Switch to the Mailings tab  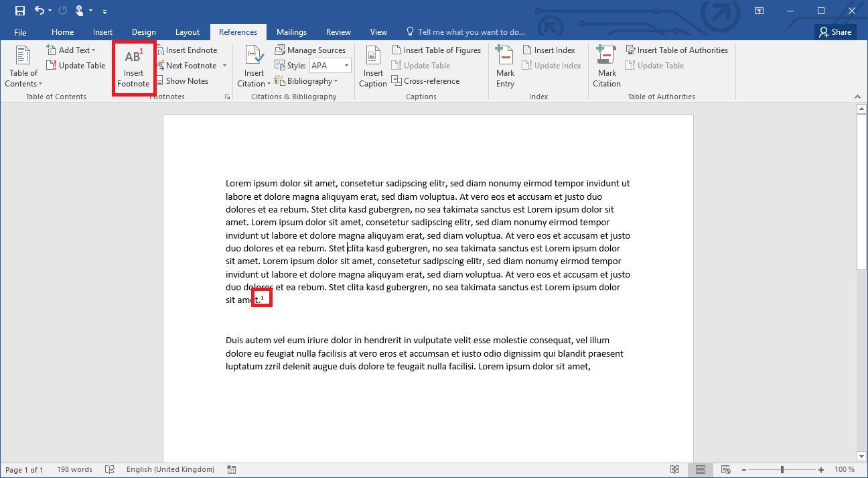pos(291,32)
